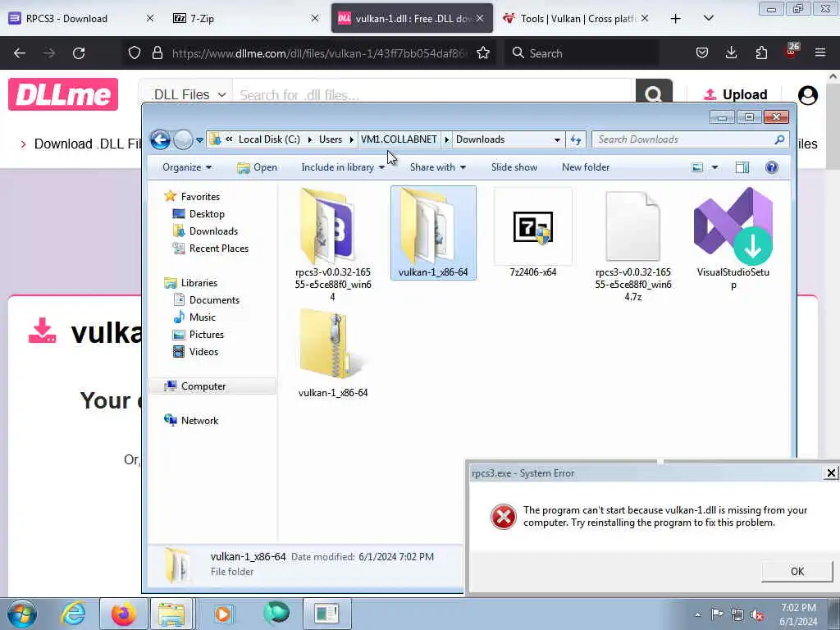Select the vulkan-1_x86-64 zip archive

(333, 354)
